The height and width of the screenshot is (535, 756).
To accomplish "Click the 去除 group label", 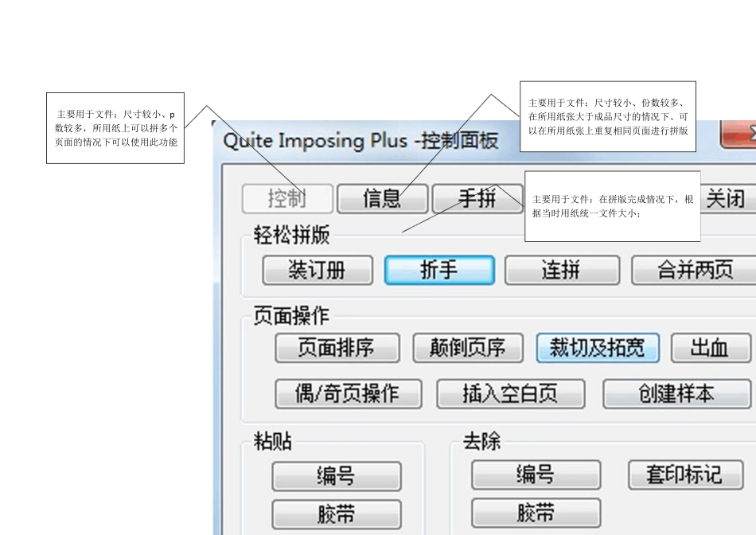I will click(482, 441).
